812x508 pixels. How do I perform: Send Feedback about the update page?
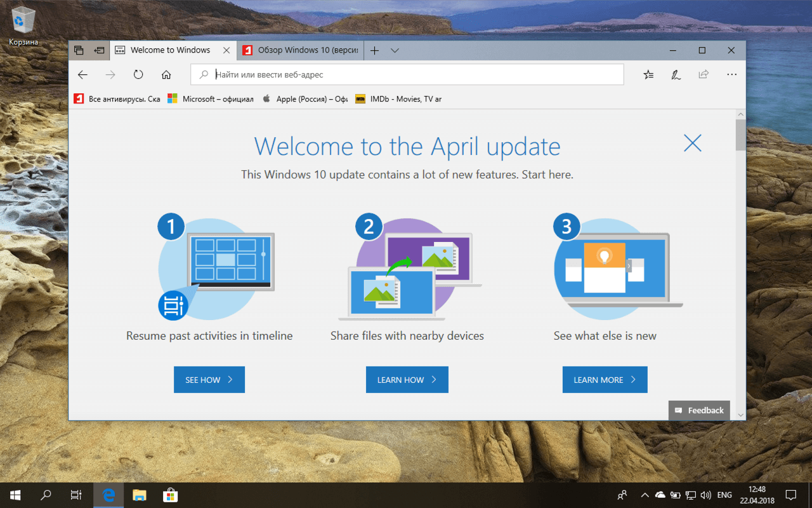(699, 410)
